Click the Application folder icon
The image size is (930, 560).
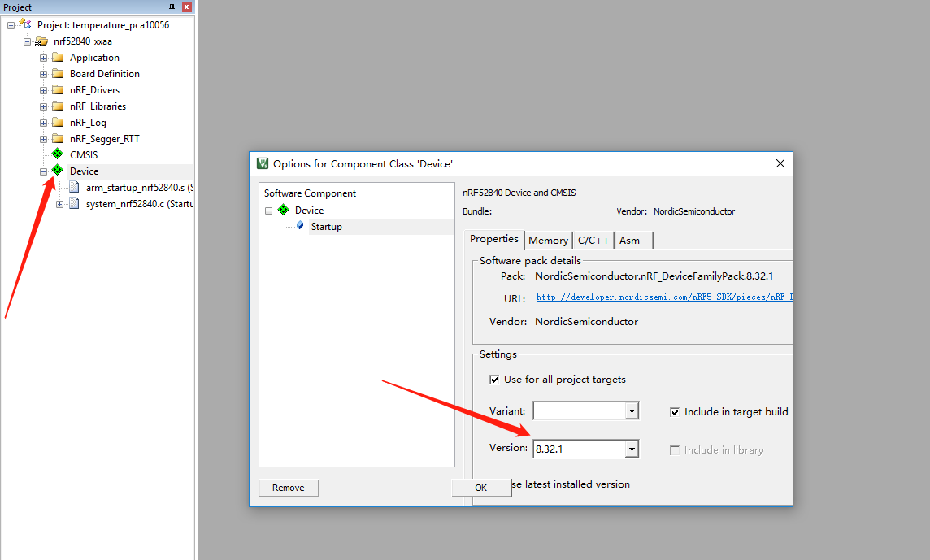point(59,57)
